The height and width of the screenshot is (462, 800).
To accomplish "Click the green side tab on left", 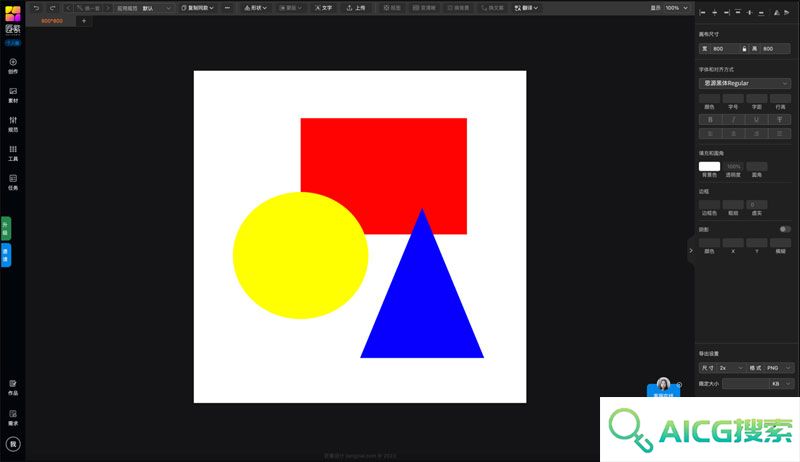I will pos(6,228).
